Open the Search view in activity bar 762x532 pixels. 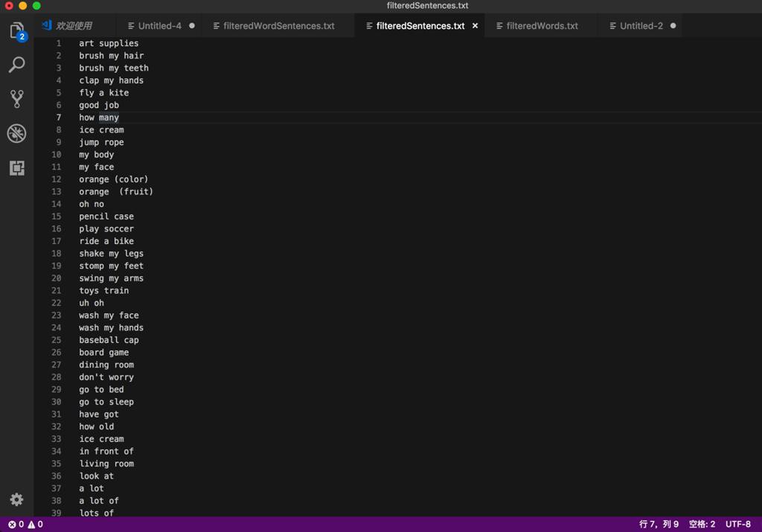point(17,65)
